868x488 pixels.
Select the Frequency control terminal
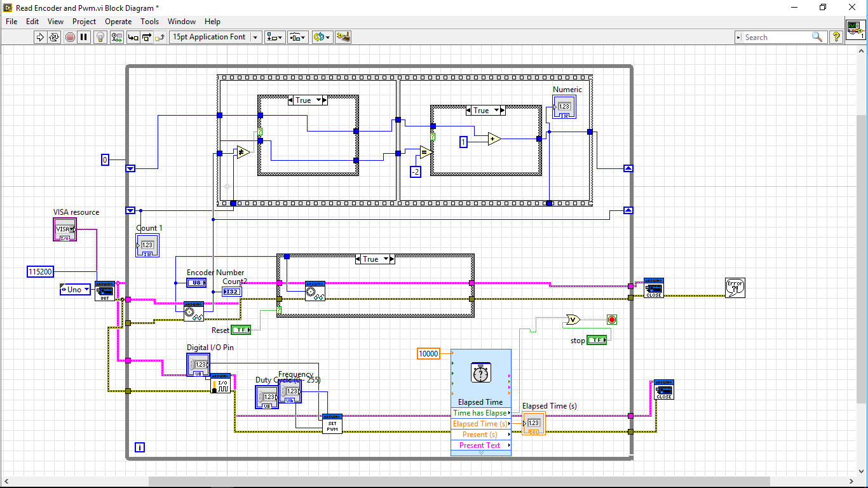[290, 391]
